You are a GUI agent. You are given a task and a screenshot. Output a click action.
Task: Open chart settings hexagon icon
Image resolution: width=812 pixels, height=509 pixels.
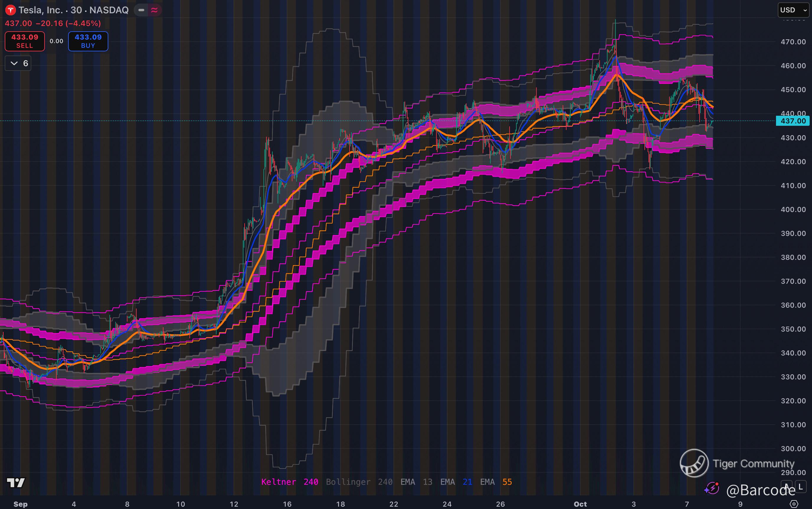793,504
